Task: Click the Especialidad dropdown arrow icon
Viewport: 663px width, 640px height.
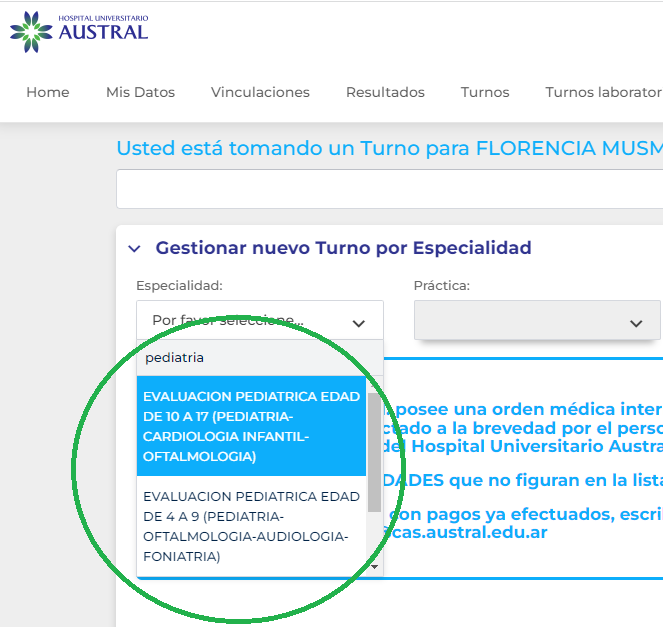Action: tap(359, 322)
